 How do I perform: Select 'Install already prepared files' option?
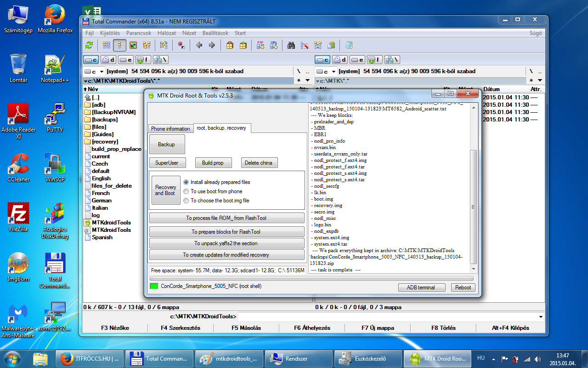click(x=186, y=182)
